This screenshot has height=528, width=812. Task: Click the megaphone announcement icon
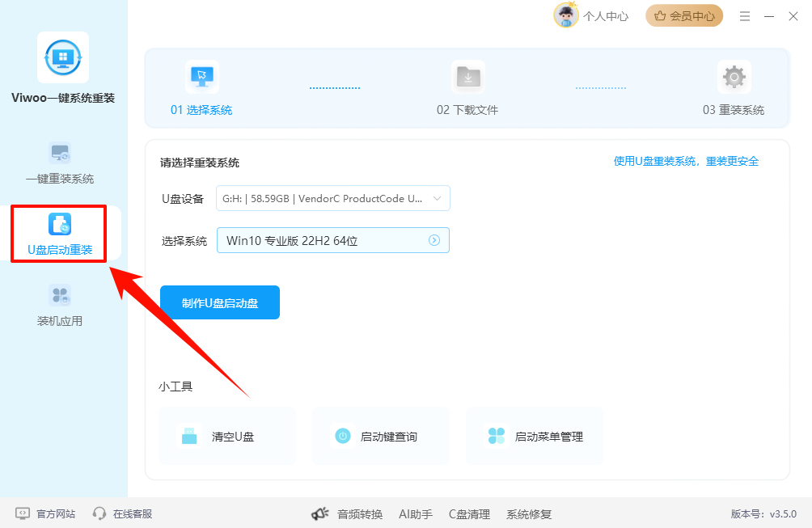pos(320,513)
